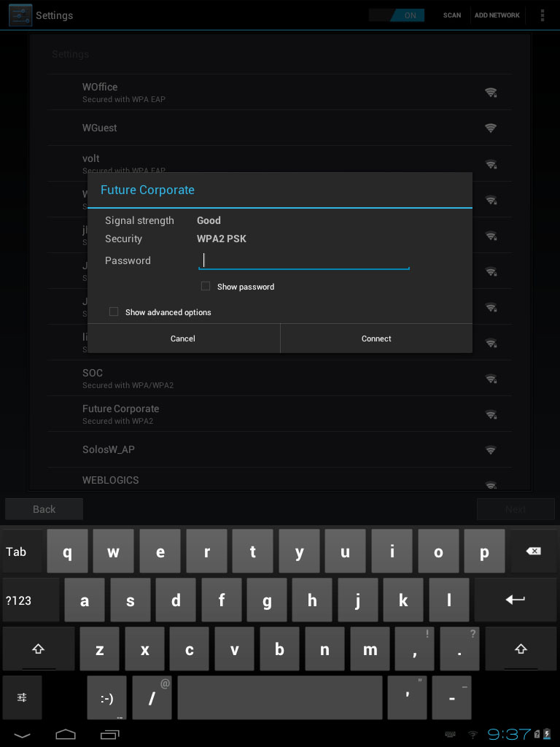Tap the spacebar key
Screen dimensions: 560x747
pyautogui.click(x=279, y=697)
